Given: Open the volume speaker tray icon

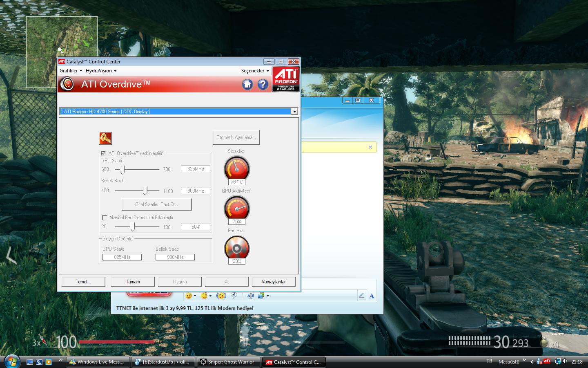Looking at the screenshot, I should pyautogui.click(x=565, y=361).
